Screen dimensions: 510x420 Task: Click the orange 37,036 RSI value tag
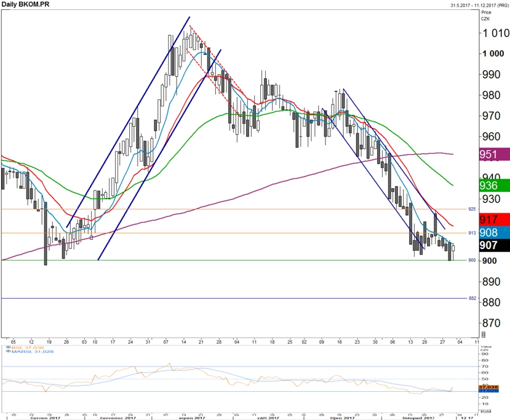pyautogui.click(x=488, y=387)
